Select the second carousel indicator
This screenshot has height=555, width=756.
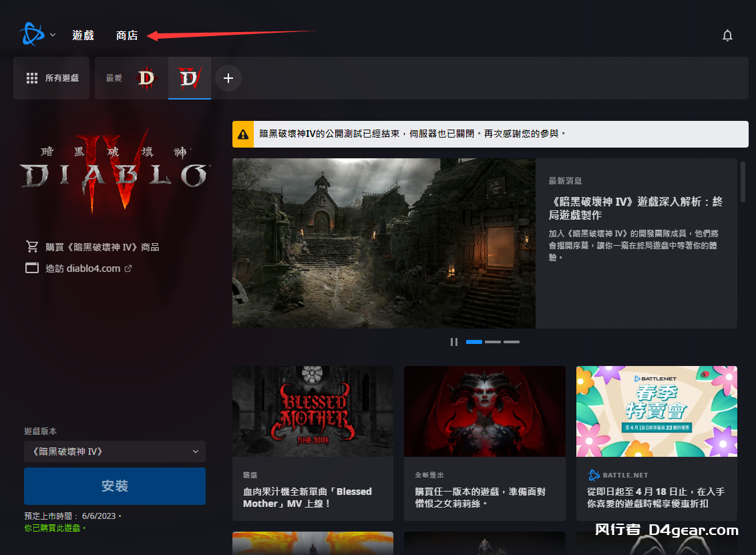(493, 342)
